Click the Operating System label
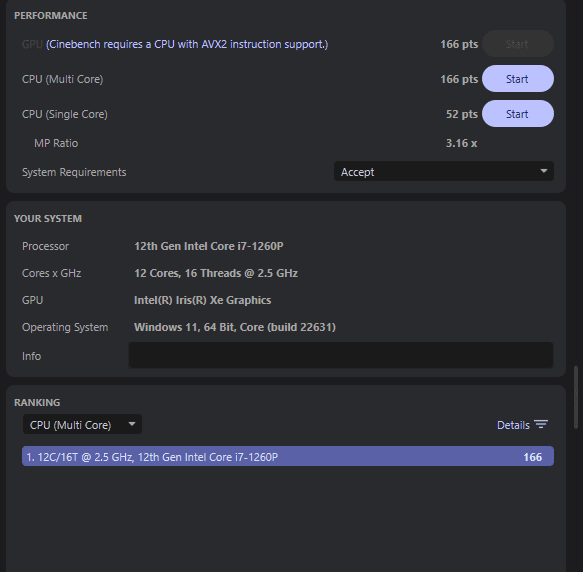The height and width of the screenshot is (572, 583). click(x=65, y=327)
